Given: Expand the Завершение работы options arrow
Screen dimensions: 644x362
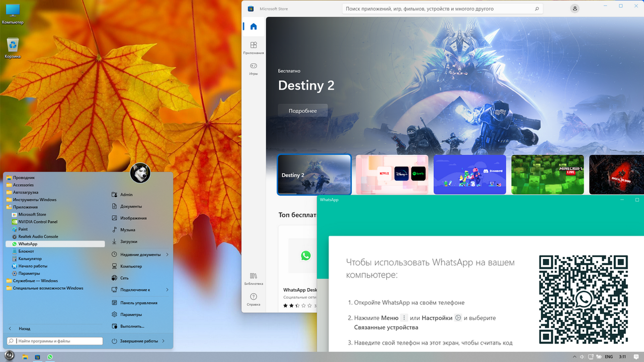Looking at the screenshot, I should click(164, 341).
